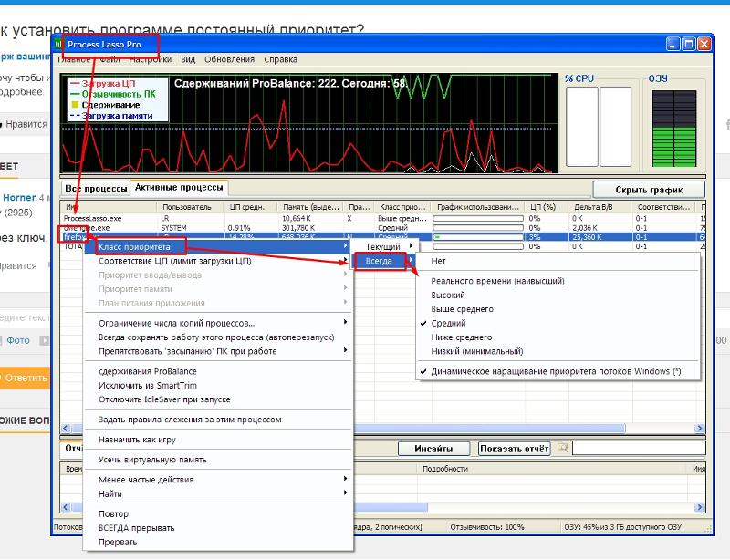
Task: Click the process list scrollbar right arrow
Action: coord(699,429)
